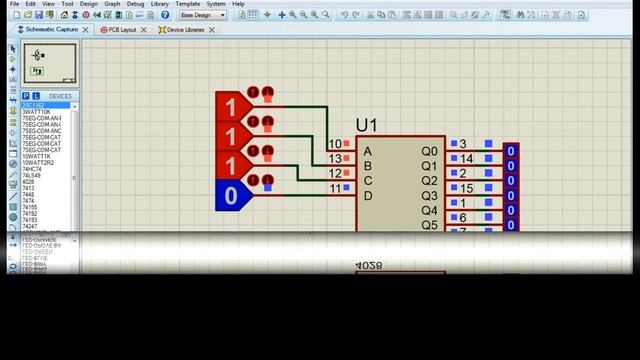Click the Search and Tag binoculars icon

pyautogui.click(x=520, y=15)
